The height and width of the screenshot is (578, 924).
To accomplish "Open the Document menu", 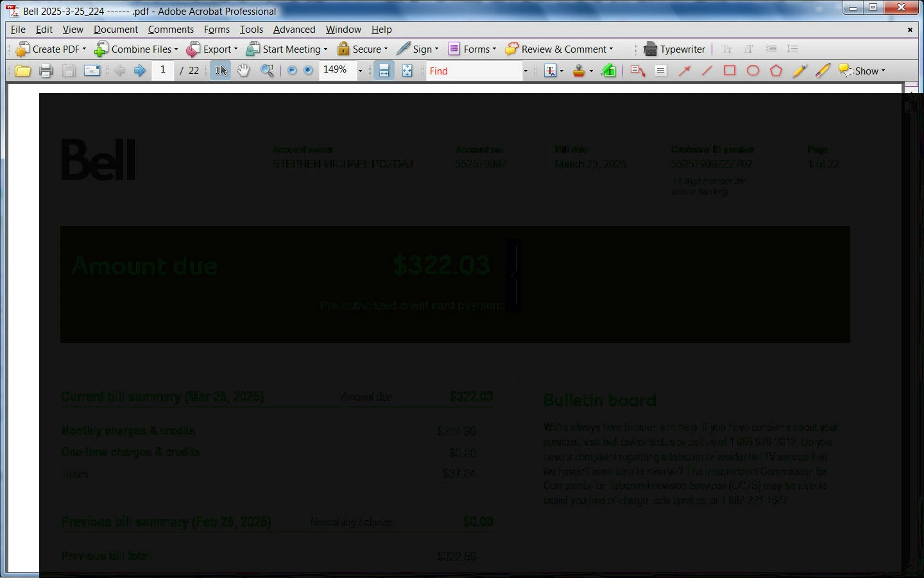I will (x=116, y=30).
